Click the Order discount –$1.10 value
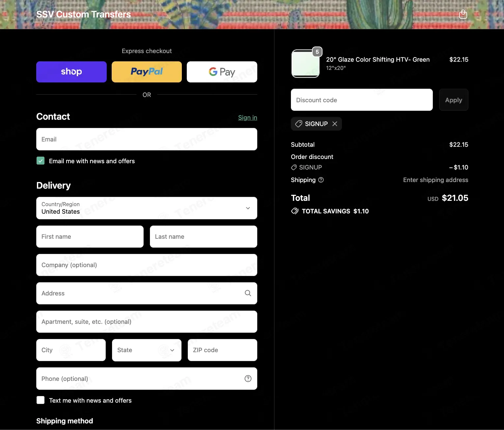The image size is (504, 430). 459,167
